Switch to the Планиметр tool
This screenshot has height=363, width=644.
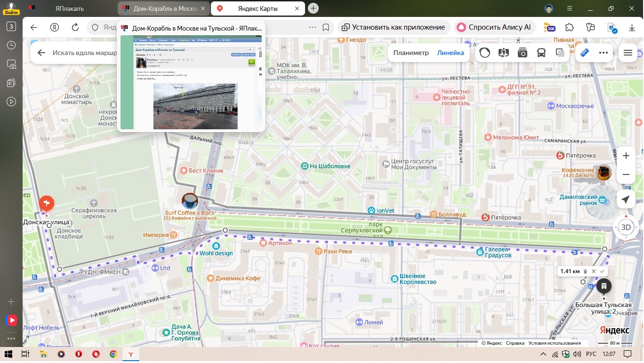411,53
